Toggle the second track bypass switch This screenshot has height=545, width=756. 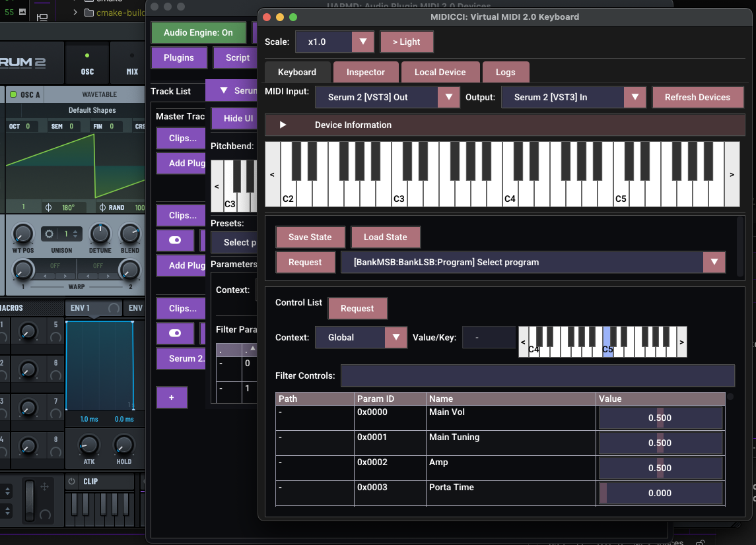[175, 333]
